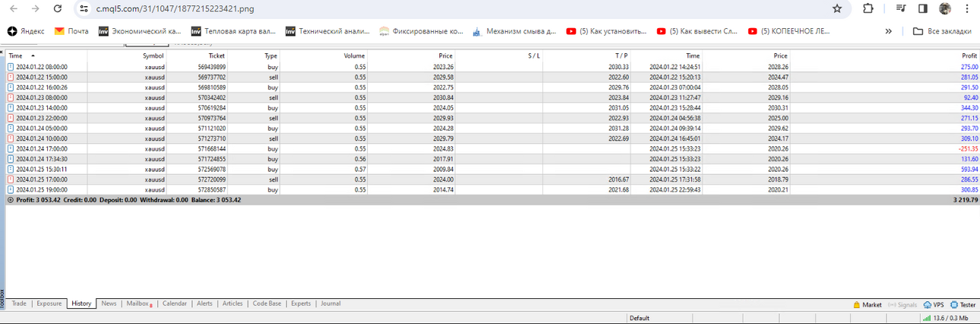The height and width of the screenshot is (324, 980).
Task: Bookmark this page with the star icon
Action: (x=837, y=8)
